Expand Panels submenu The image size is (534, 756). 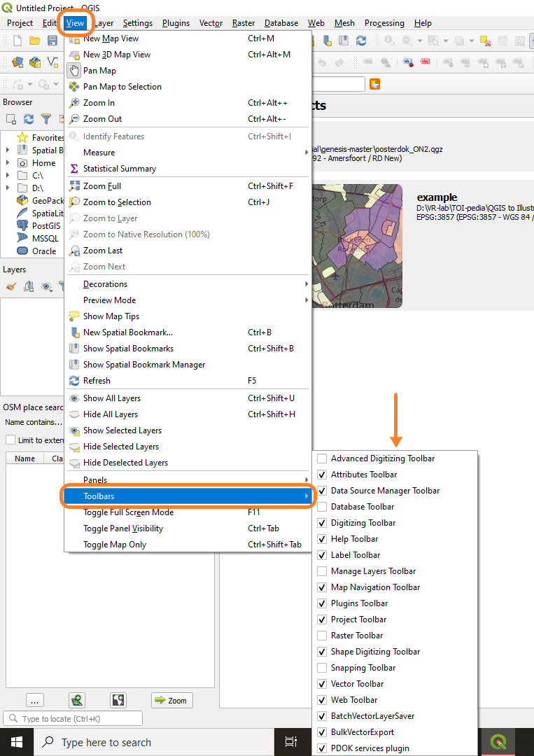click(x=188, y=479)
